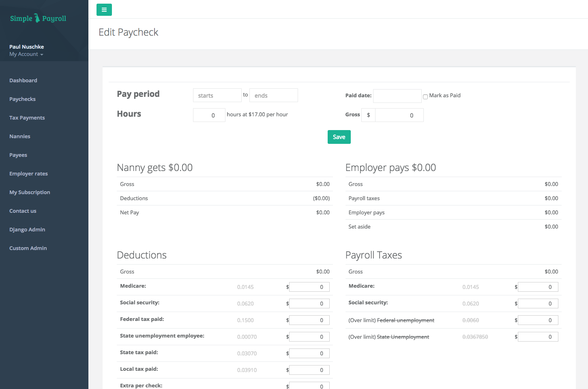Click the Contact us link
Screen dimensions: 588x389
pos(23,211)
